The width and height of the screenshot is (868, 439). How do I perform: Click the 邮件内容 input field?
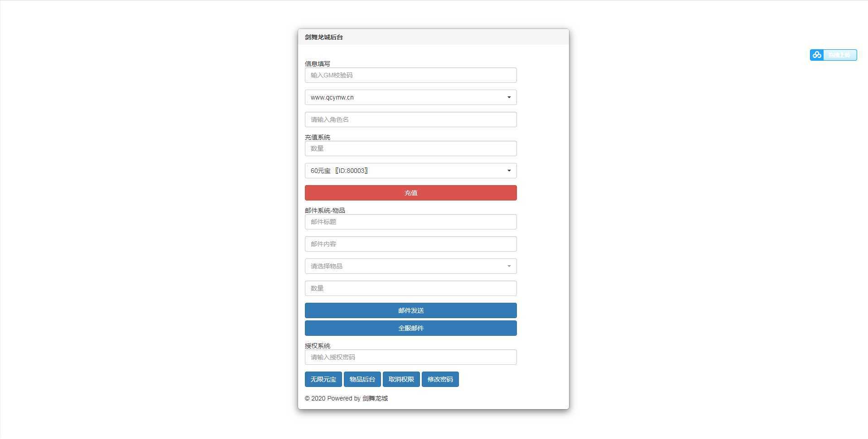(410, 244)
